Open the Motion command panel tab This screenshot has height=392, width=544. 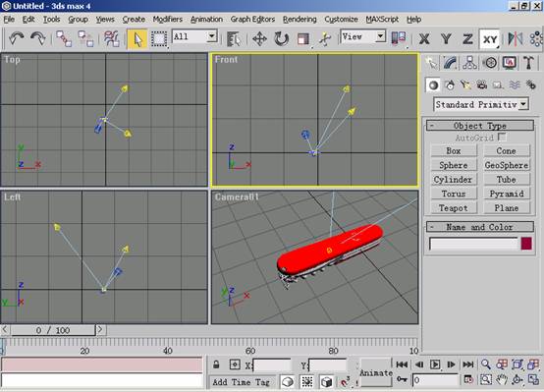[490, 63]
